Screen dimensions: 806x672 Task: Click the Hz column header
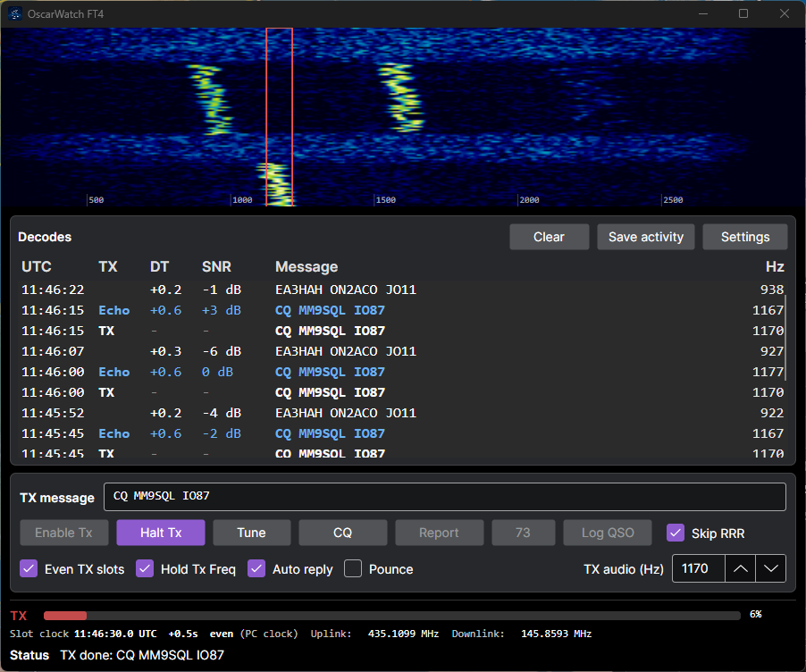(775, 267)
